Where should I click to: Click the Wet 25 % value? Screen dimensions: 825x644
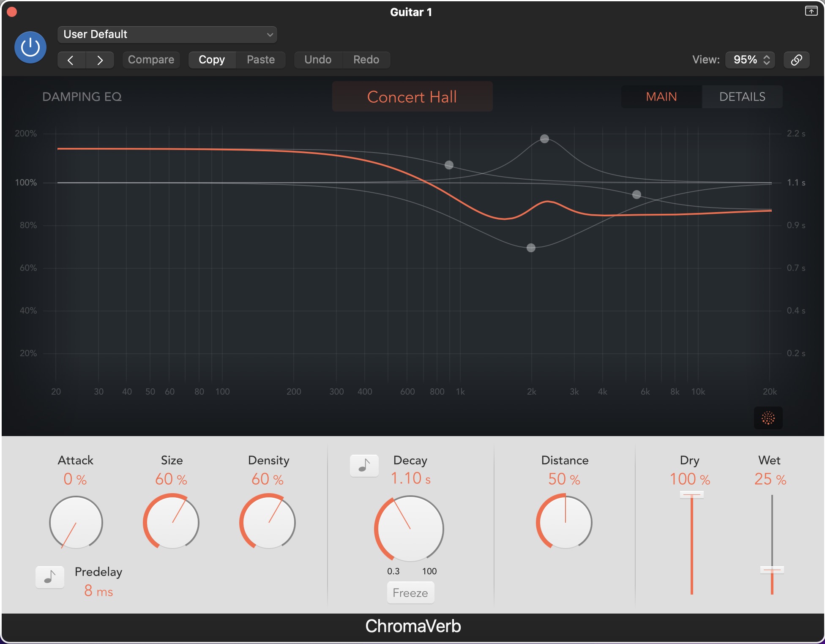pos(770,479)
